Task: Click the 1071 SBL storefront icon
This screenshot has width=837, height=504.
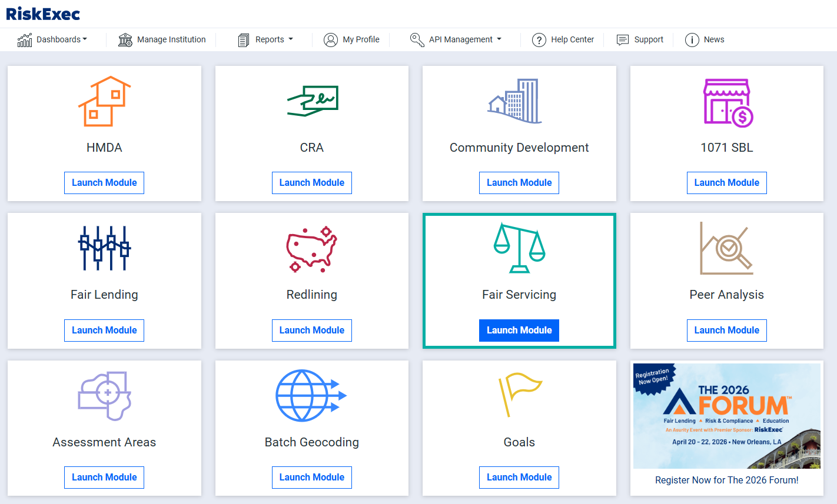Action: pyautogui.click(x=728, y=102)
